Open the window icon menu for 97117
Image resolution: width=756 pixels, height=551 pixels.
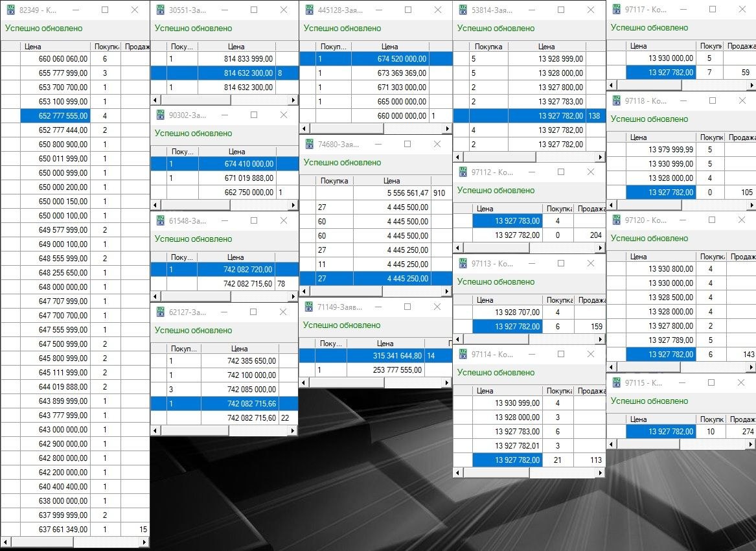pyautogui.click(x=616, y=9)
